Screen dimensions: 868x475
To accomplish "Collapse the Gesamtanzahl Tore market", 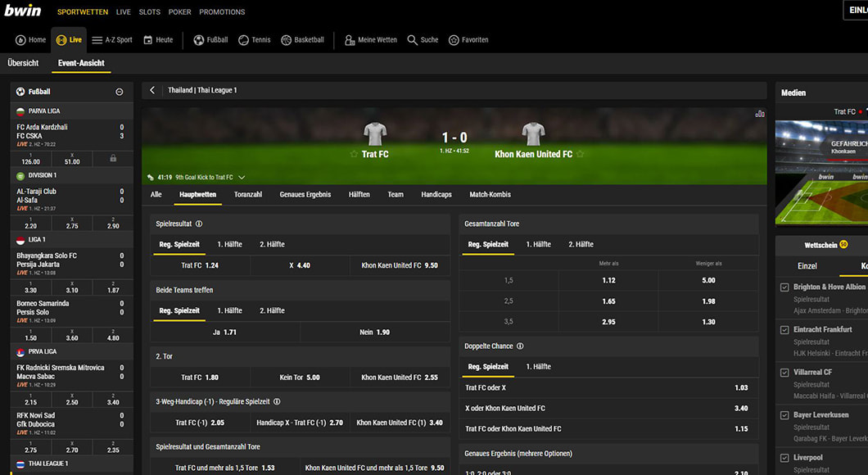I will (608, 224).
